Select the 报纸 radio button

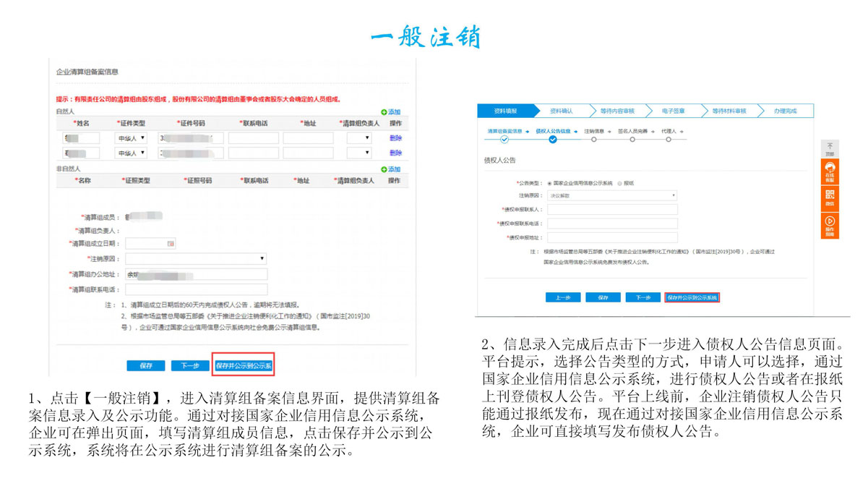pos(619,184)
